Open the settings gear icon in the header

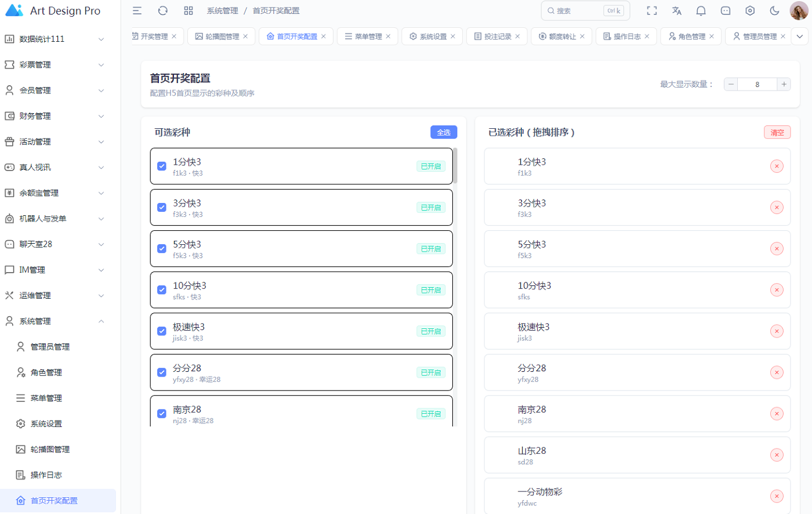750,10
